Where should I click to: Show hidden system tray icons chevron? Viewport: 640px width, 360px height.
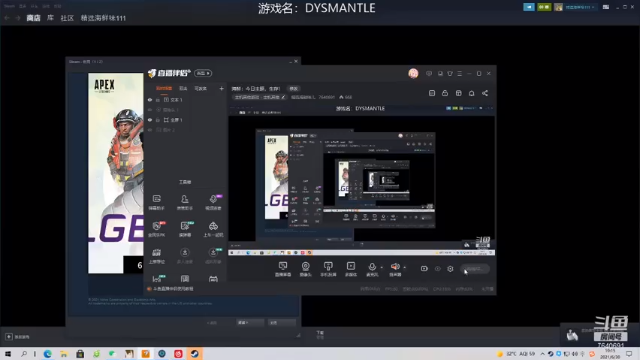click(x=542, y=353)
